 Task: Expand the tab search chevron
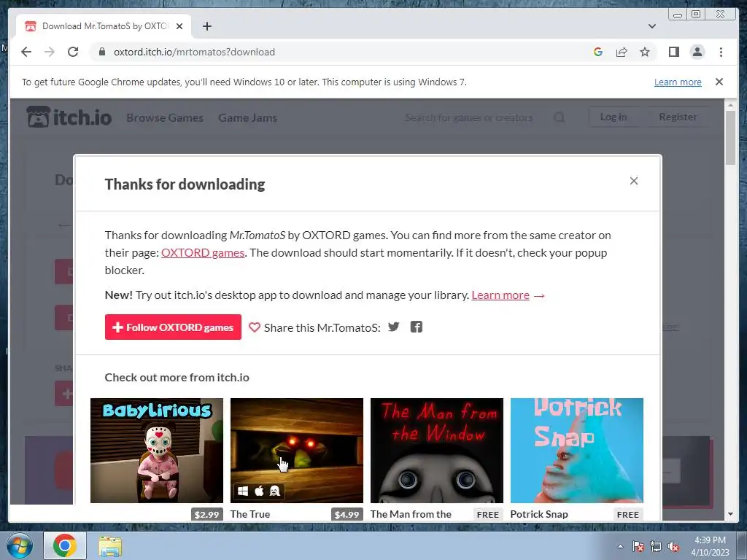(x=651, y=26)
